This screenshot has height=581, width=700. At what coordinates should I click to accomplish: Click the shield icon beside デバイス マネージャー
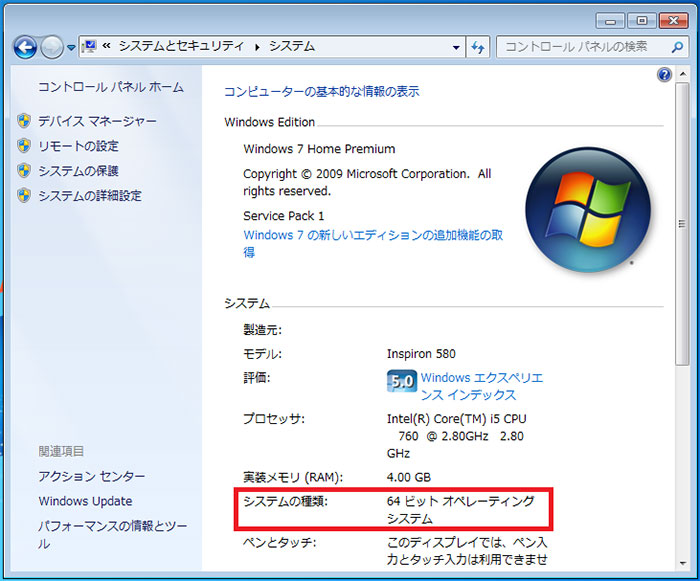(24, 121)
